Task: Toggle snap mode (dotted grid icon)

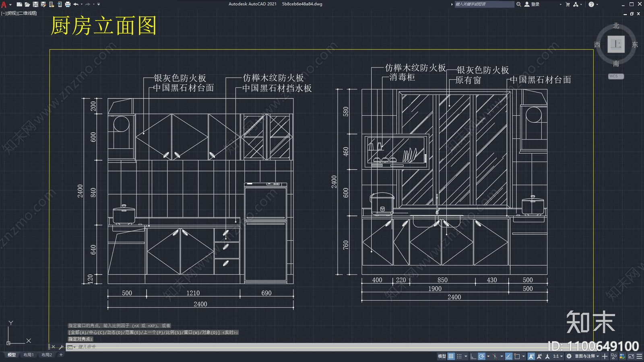Action: [x=459, y=356]
